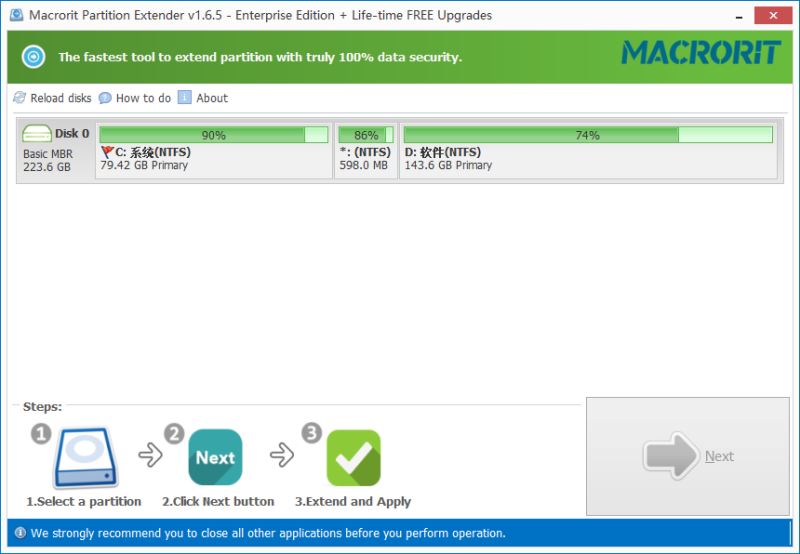This screenshot has width=800, height=554.
Task: Click the large Next button
Action: 688,456
